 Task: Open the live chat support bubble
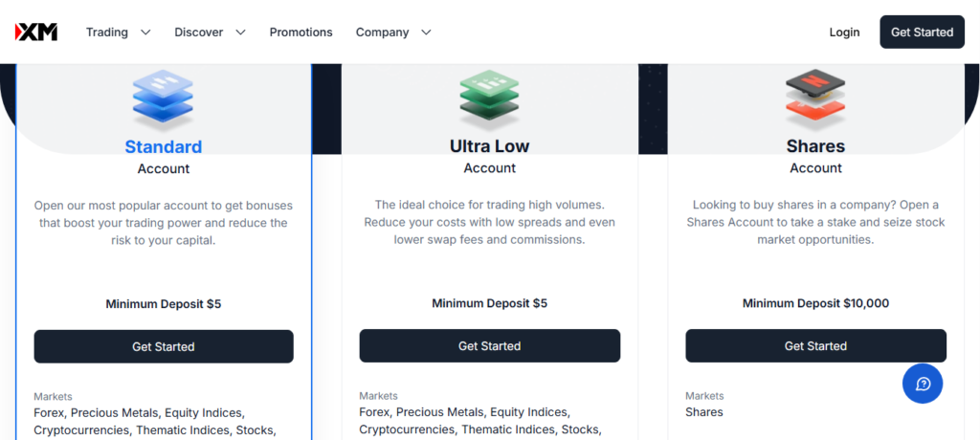923,384
